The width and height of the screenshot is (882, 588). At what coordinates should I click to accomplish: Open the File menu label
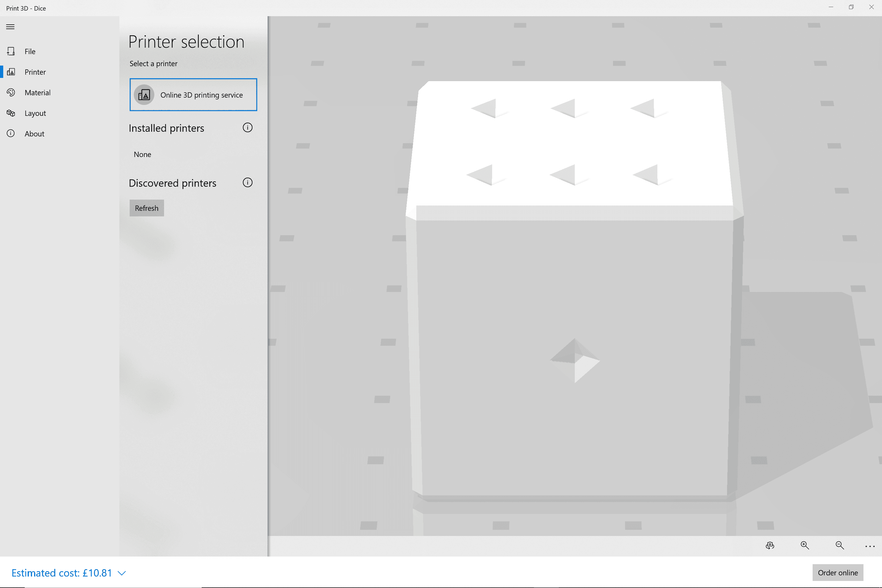pyautogui.click(x=30, y=51)
